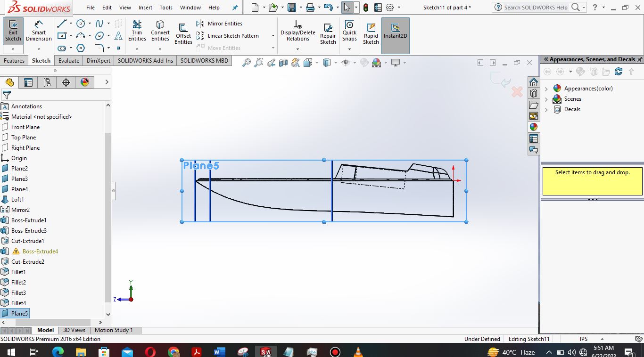Select the Ellipse sketch tool
The height and width of the screenshot is (357, 644).
click(99, 36)
